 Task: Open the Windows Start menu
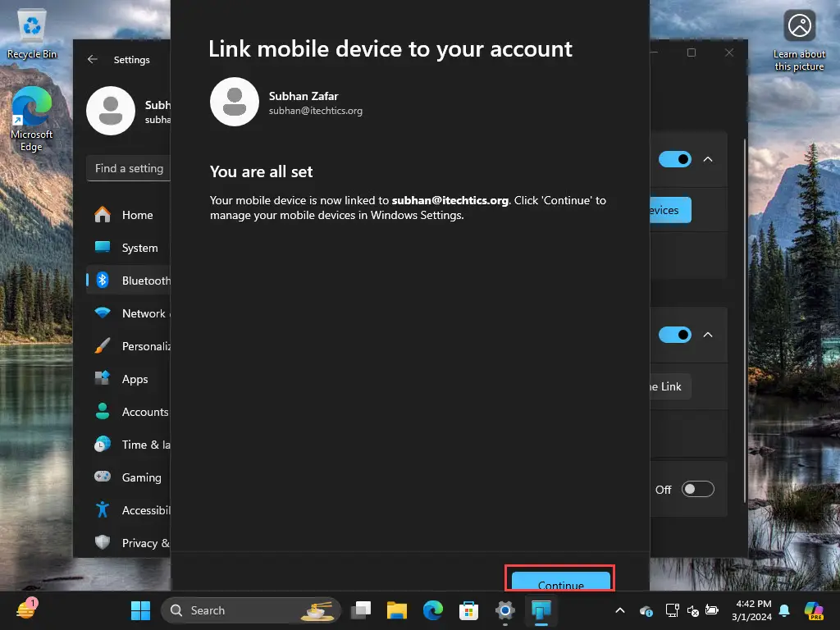[x=140, y=610]
